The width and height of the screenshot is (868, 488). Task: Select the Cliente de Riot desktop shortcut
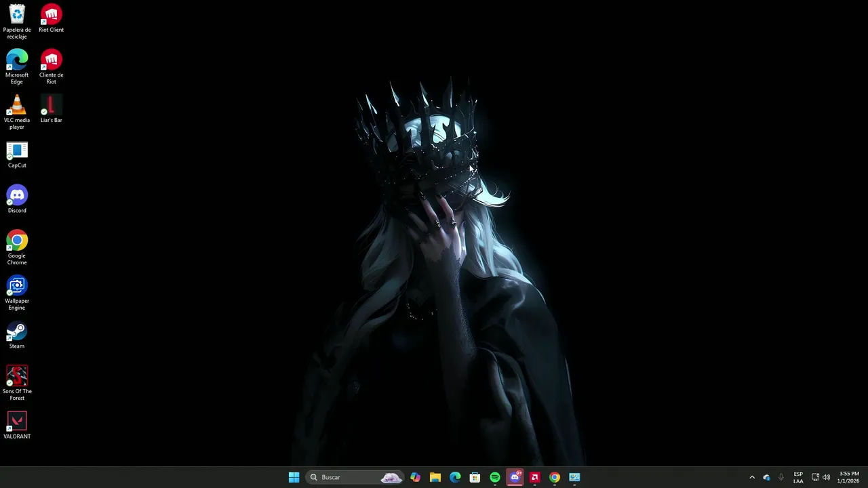[51, 66]
